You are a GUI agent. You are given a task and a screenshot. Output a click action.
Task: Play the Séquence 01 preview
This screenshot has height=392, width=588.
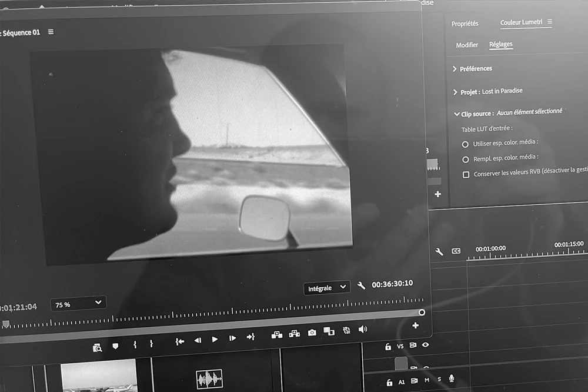[215, 340]
